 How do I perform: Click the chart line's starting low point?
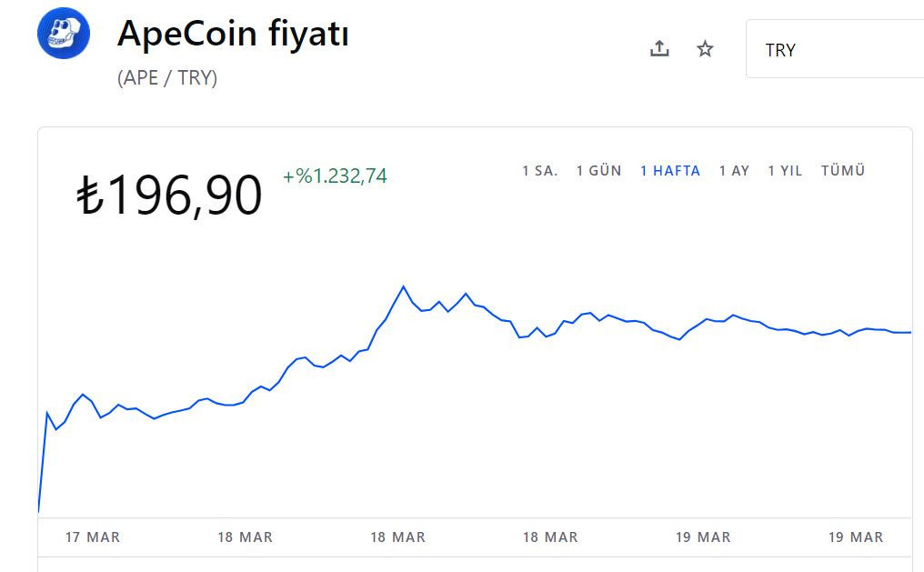(39, 511)
